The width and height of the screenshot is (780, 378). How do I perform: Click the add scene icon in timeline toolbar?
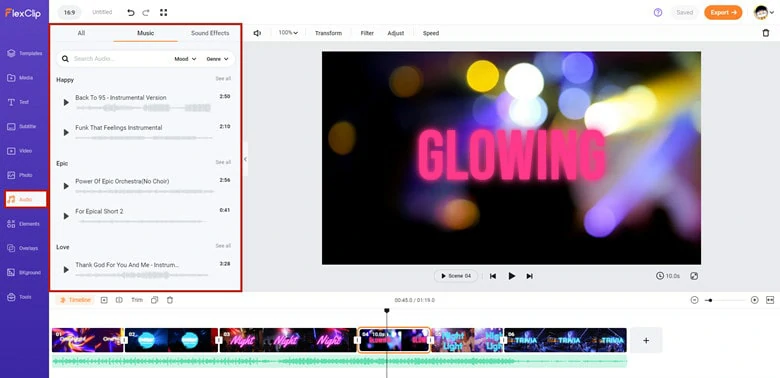(104, 300)
